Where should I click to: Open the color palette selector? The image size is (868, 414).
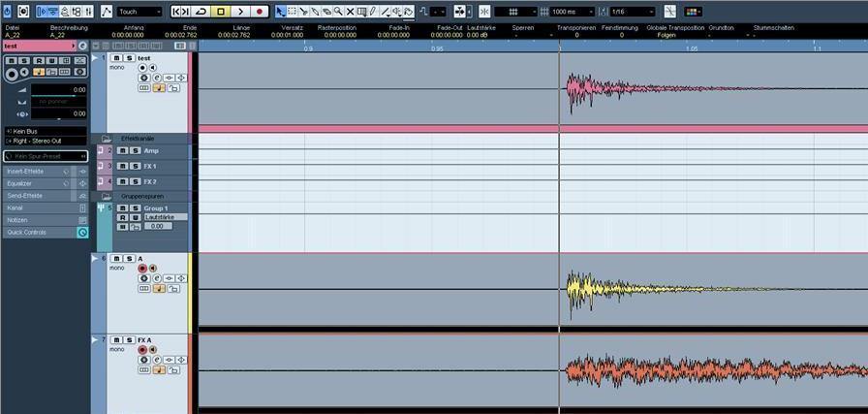click(x=693, y=11)
